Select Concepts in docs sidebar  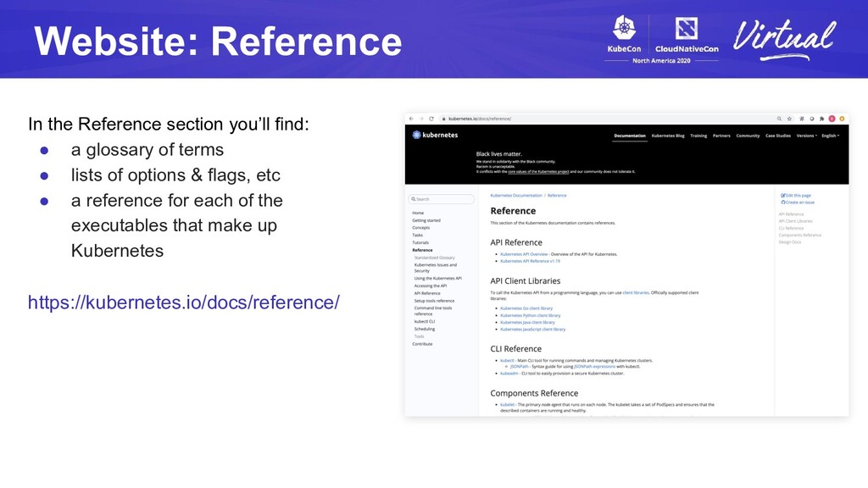(x=420, y=227)
